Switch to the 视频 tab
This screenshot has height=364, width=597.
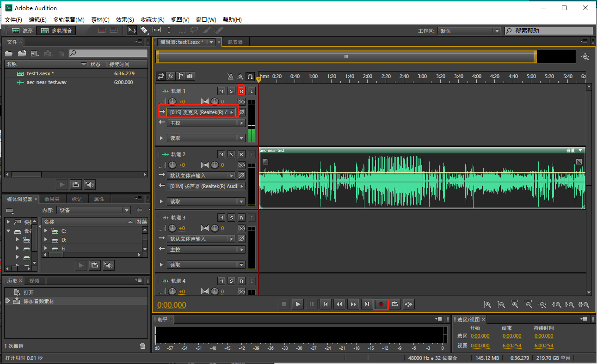click(x=34, y=281)
